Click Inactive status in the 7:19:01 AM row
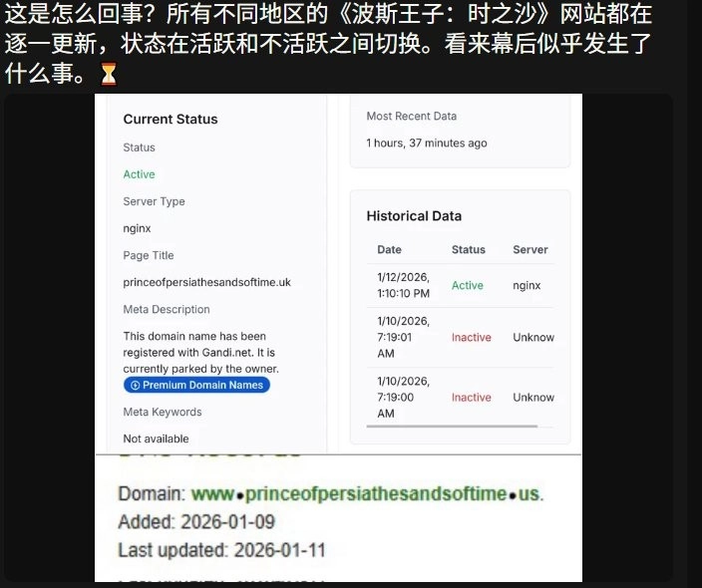 (x=471, y=338)
